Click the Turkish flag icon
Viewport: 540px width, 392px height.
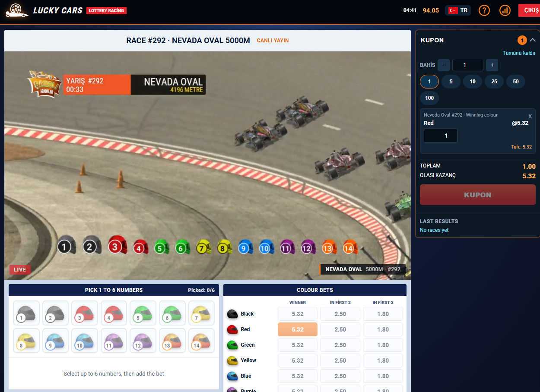(x=453, y=10)
